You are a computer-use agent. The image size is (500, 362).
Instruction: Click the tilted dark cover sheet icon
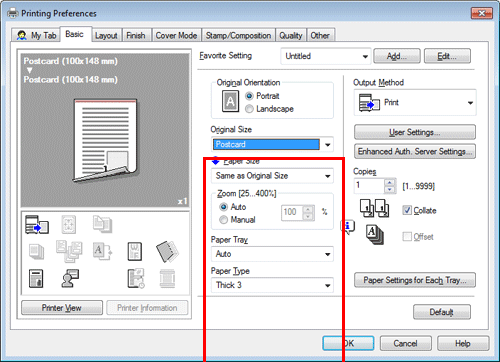coord(167,251)
